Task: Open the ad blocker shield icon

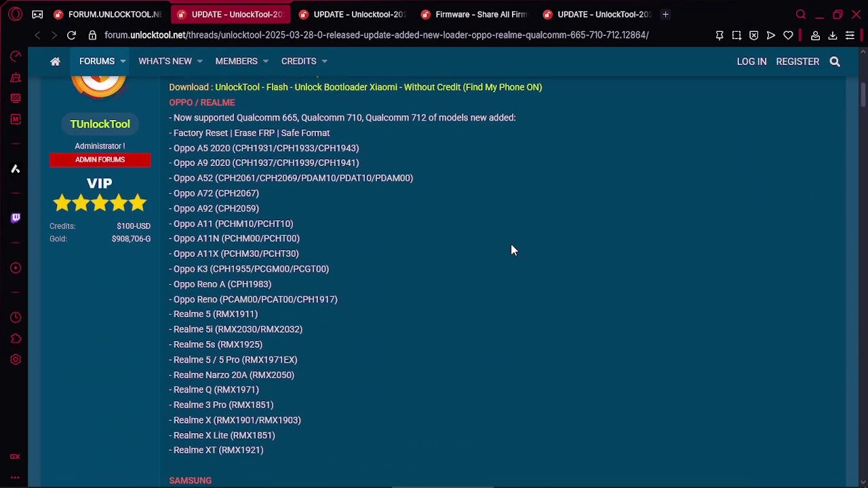Action: pos(753,35)
